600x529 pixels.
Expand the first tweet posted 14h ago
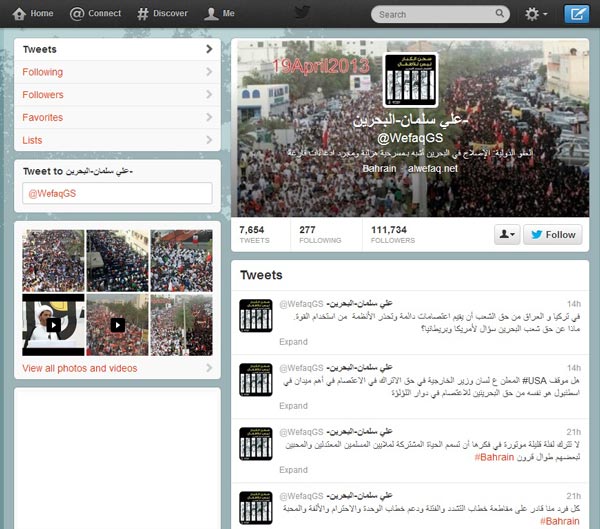click(x=293, y=342)
